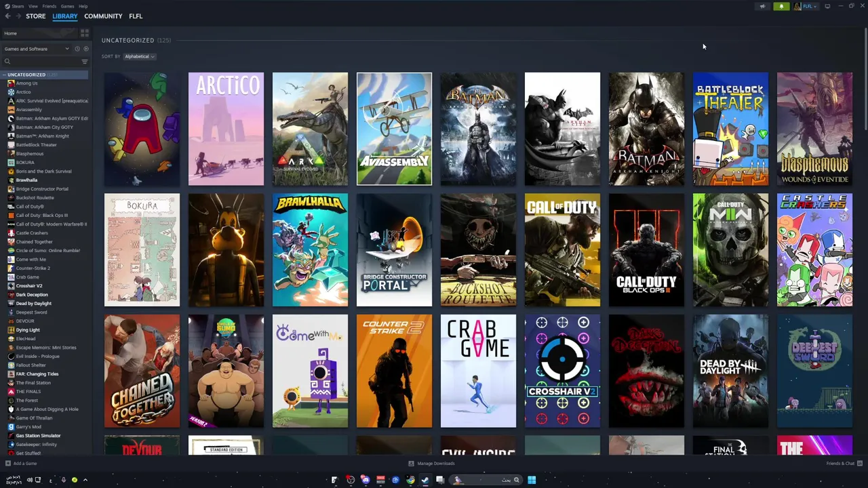Open the Friends menu
This screenshot has height=488, width=868.
click(50, 6)
